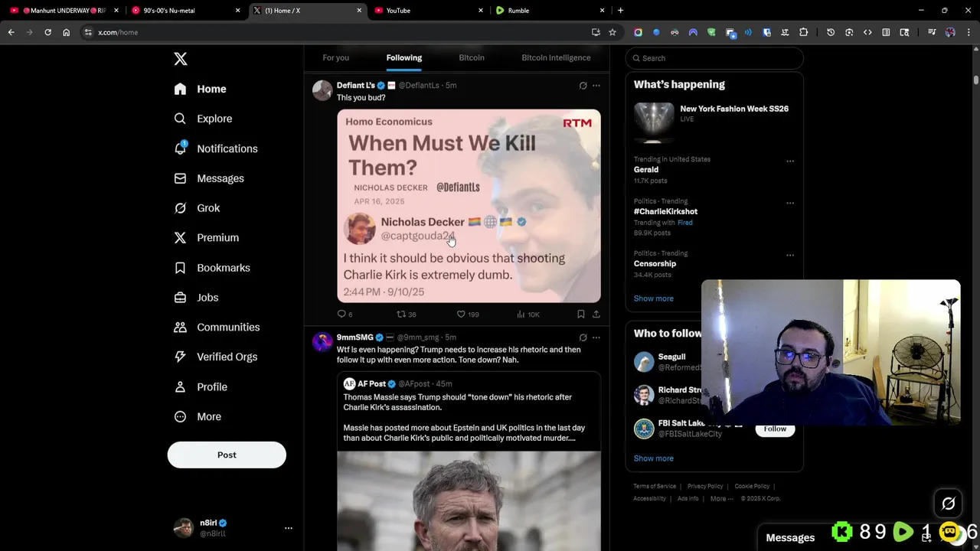Repost Defiant L's post with 36 reposts
Viewport: 980px width, 551px height.
click(406, 315)
